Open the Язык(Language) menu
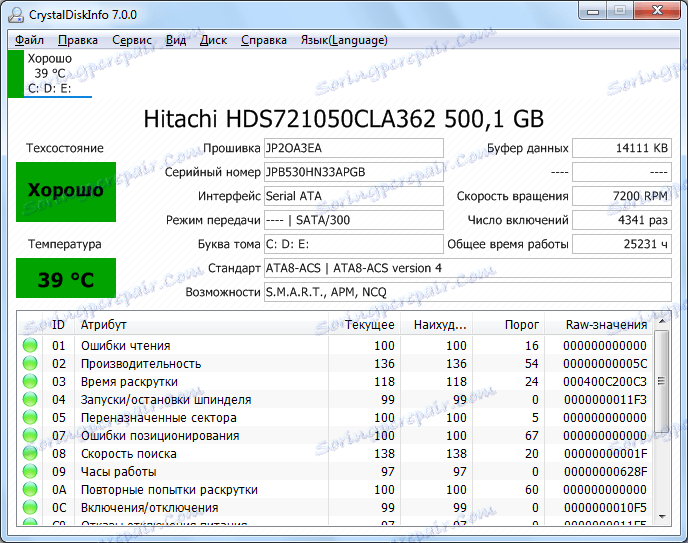The height and width of the screenshot is (543, 688). click(344, 40)
